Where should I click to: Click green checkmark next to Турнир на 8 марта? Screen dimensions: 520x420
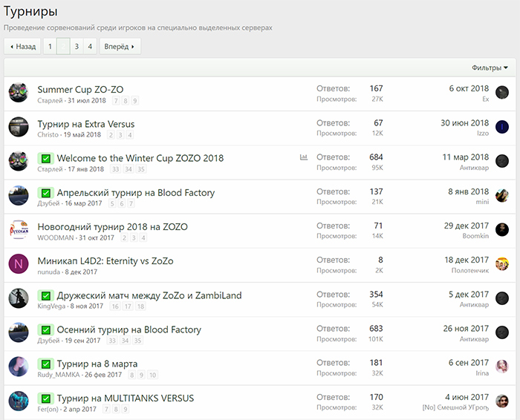(x=46, y=364)
